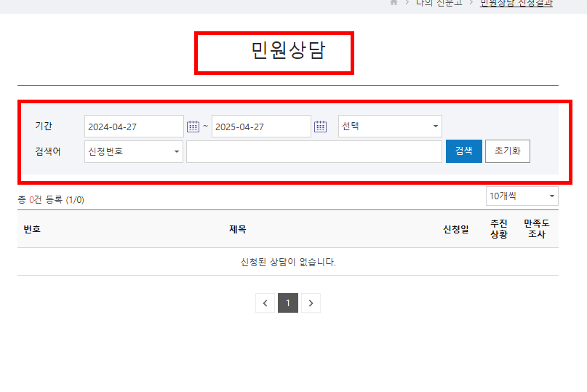
Task: Click the 민원상담 page heading
Action: [x=288, y=50]
